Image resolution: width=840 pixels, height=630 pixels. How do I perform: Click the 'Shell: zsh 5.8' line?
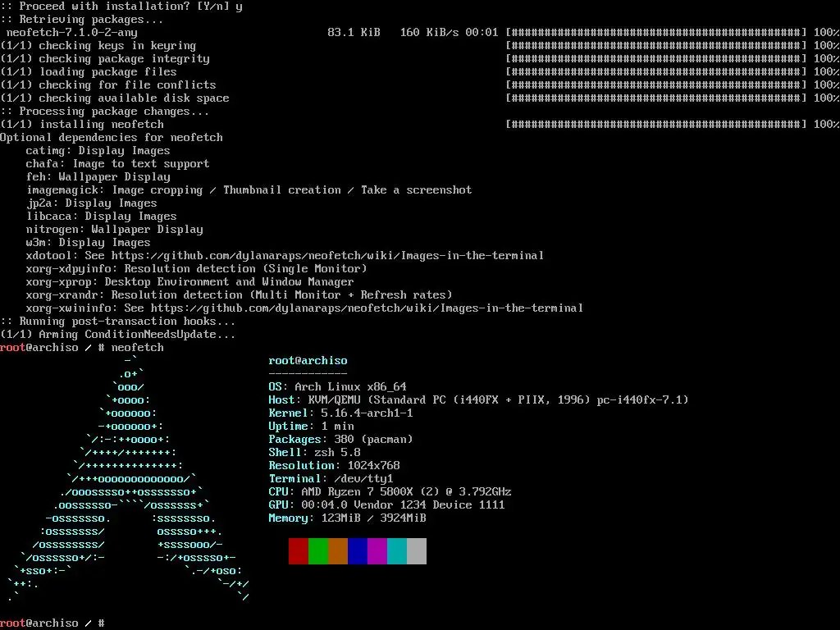[x=314, y=452]
